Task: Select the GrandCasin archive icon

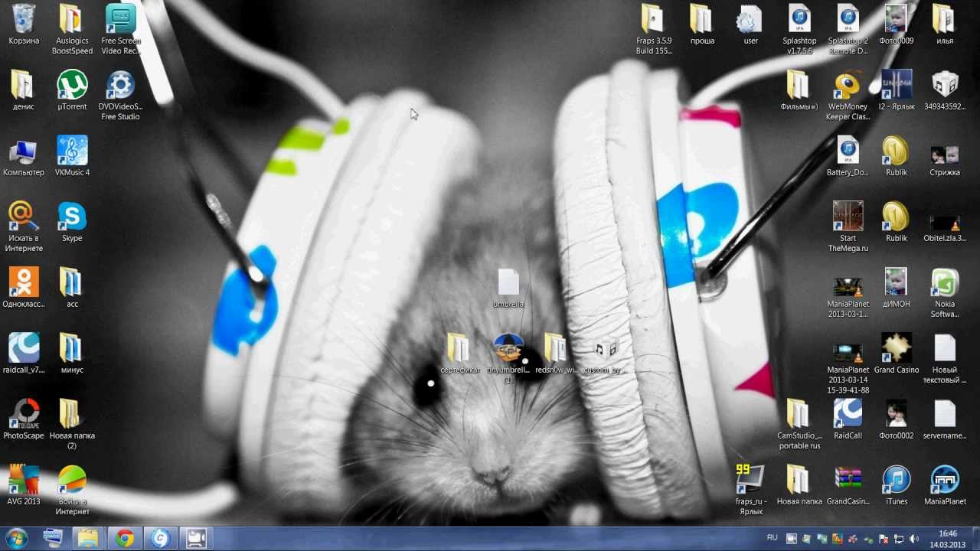Action: tap(848, 486)
